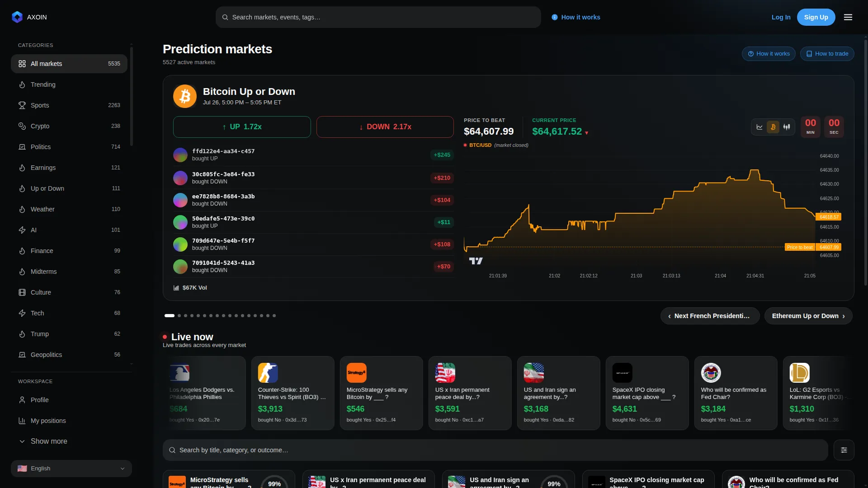Open trader 7091041d-5243-41a3 avatar
868x488 pixels.
tap(180, 267)
